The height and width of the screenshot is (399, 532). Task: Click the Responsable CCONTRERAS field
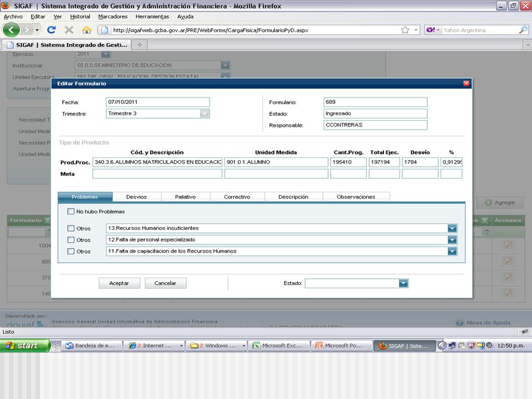375,125
